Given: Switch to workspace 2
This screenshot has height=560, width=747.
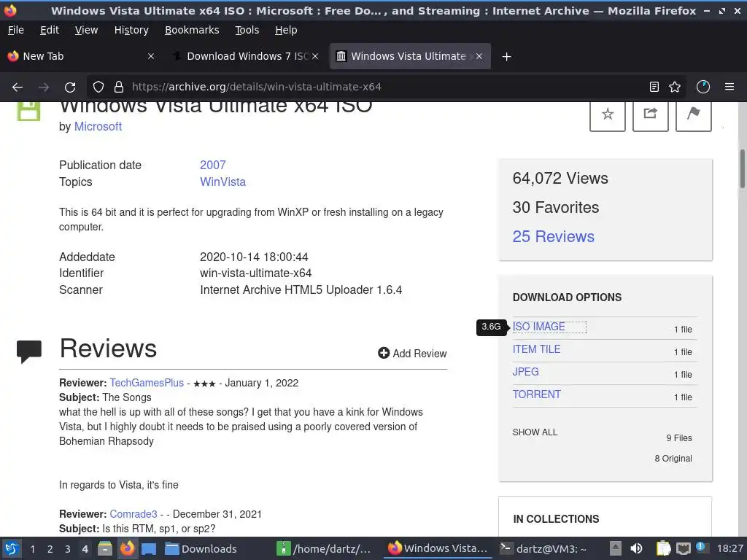Looking at the screenshot, I should point(50,549).
